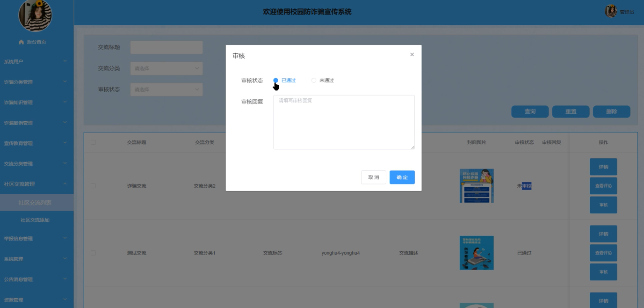Screen dimensions: 644x308
Task: Open the 社区交流添加 submenu item
Action: point(37,220)
